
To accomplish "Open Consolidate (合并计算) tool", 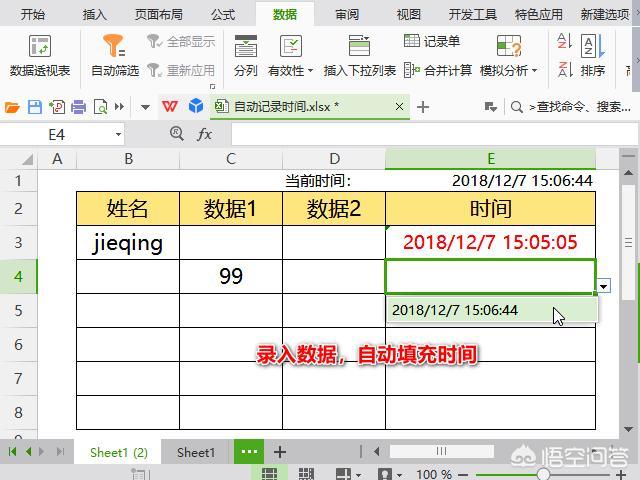I will [x=438, y=70].
